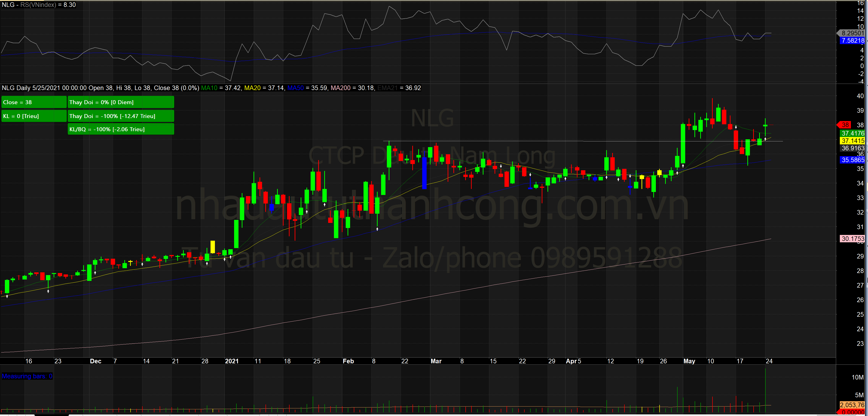Click the MA200 label in chart title
This screenshot has width=868, height=416.
click(x=340, y=88)
